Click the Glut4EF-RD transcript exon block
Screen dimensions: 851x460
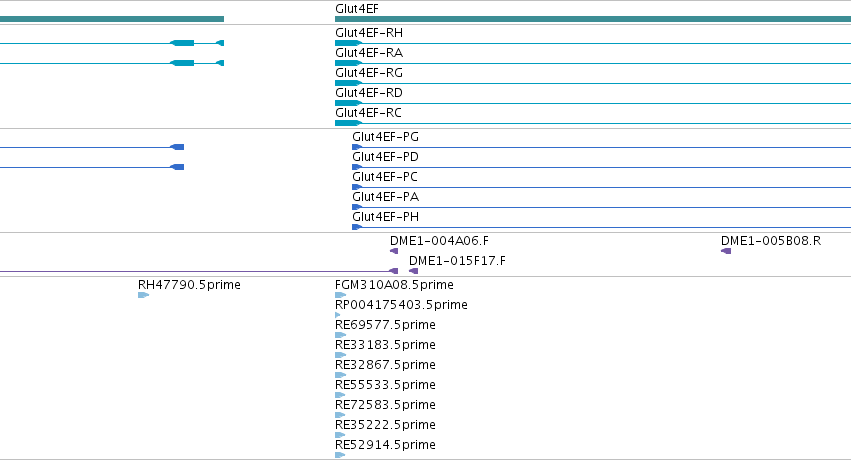pos(348,103)
